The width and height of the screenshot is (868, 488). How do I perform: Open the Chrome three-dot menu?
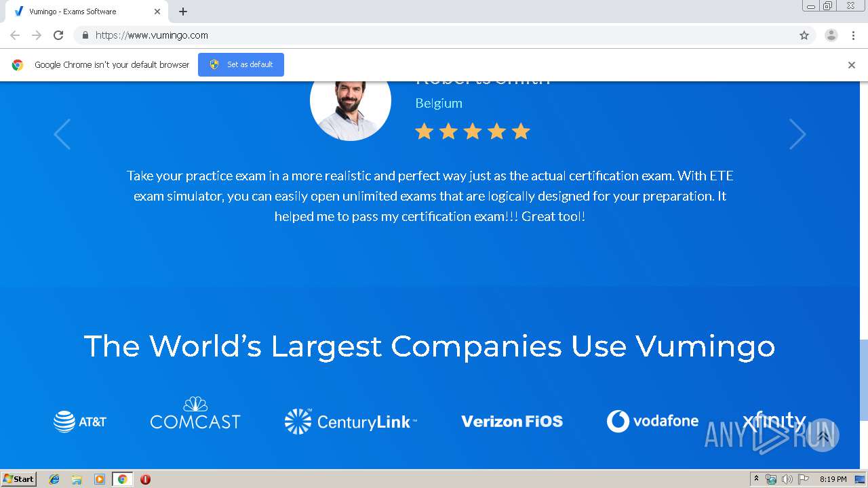[853, 35]
